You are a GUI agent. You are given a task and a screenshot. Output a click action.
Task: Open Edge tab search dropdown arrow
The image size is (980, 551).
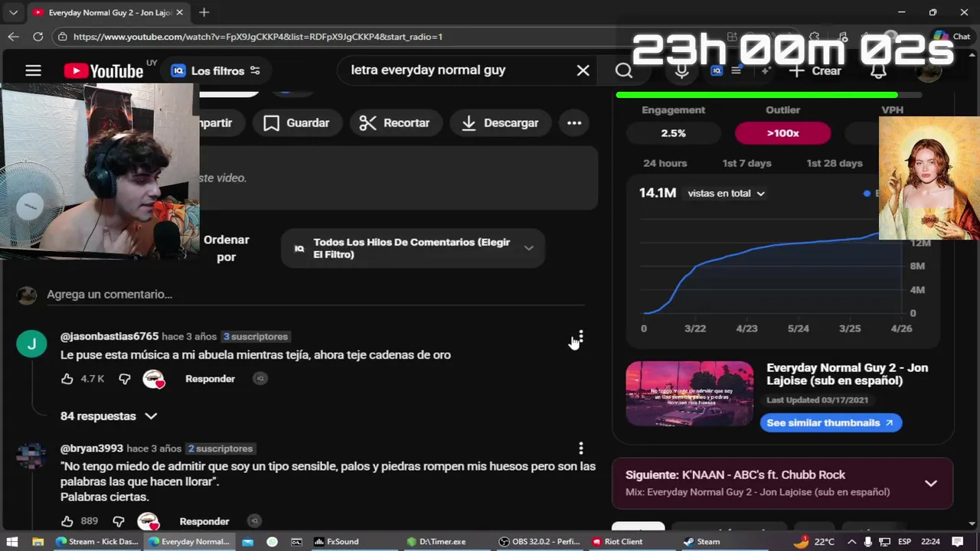coord(13,12)
